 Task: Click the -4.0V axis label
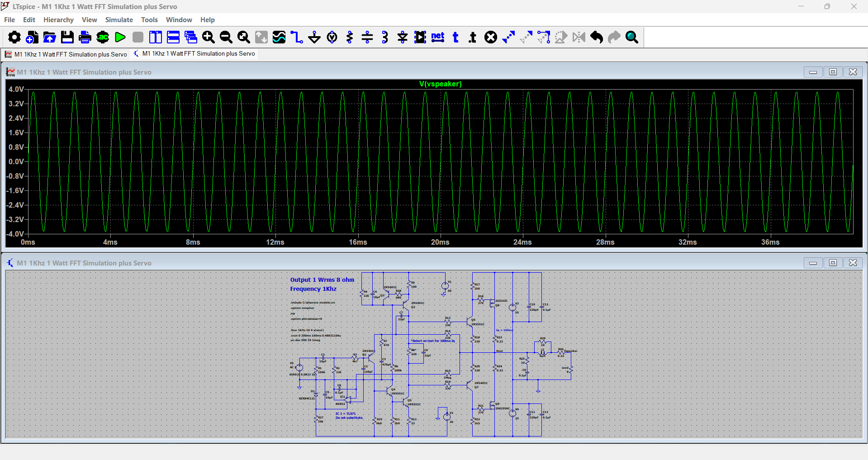[x=15, y=234]
